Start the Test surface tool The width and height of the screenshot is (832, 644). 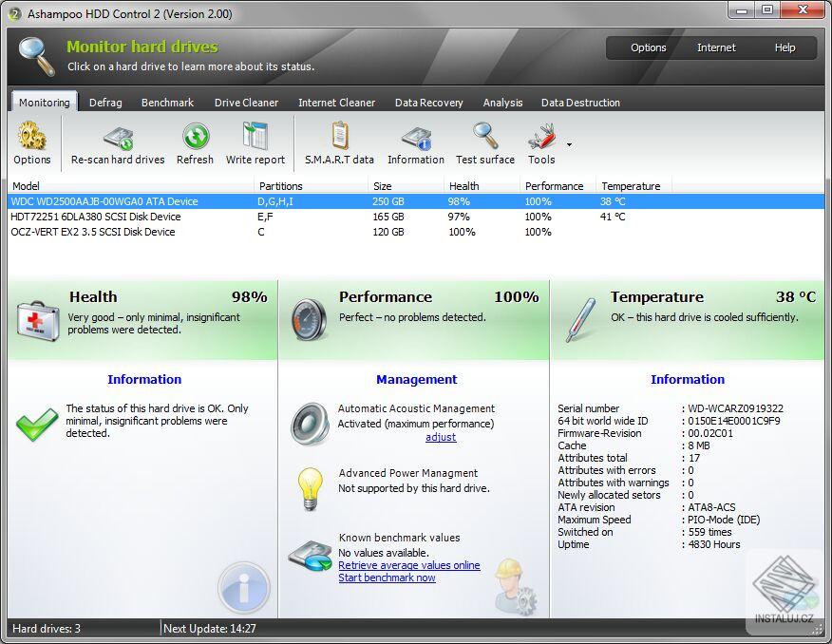(x=485, y=136)
